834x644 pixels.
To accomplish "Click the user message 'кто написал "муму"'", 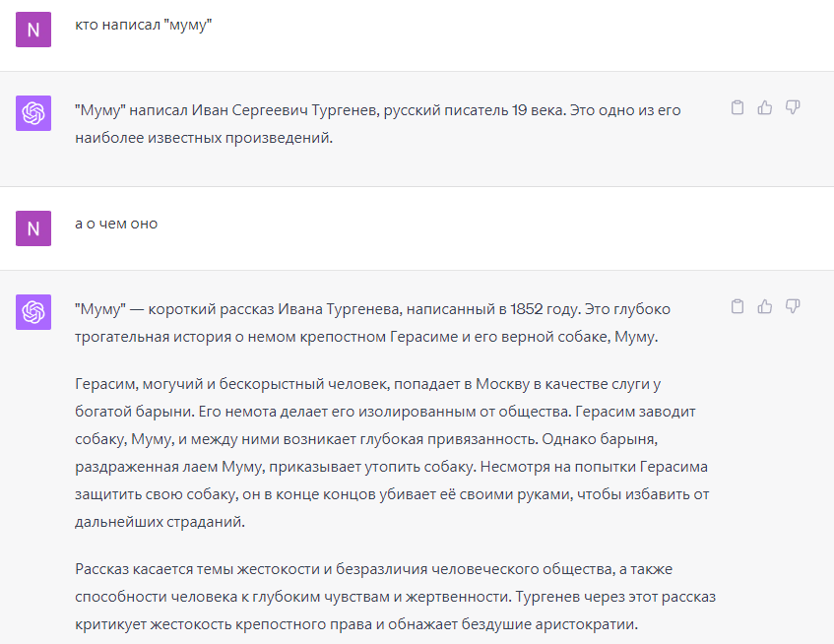I will coord(144,25).
